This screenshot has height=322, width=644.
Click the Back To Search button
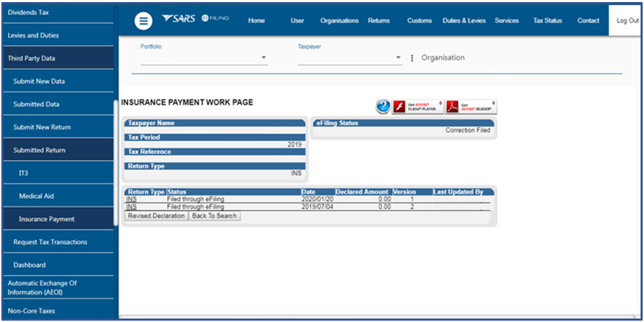[214, 216]
